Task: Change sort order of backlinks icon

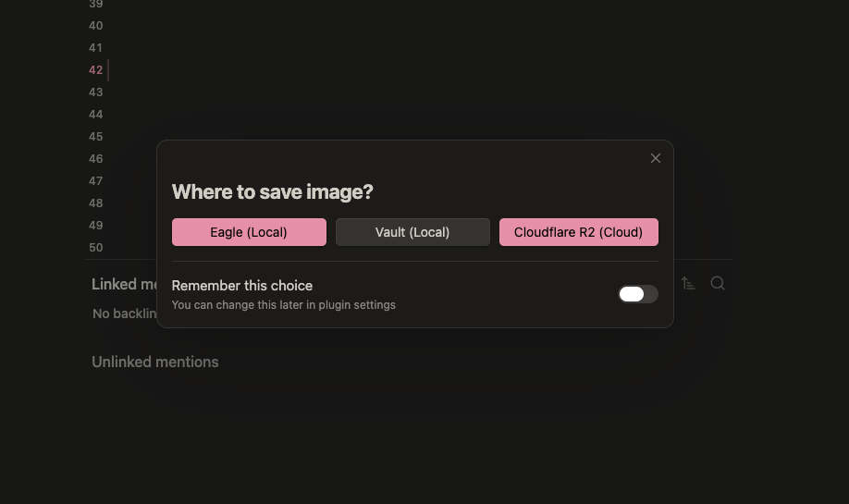Action: 688,283
